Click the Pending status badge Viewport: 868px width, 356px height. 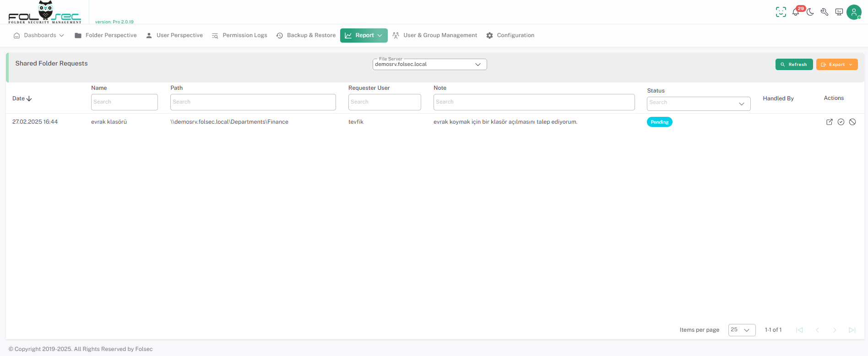[659, 122]
